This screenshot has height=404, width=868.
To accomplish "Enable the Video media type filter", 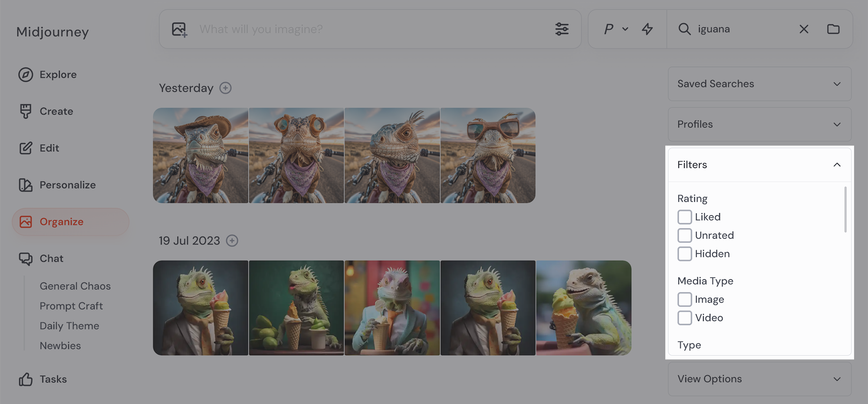I will pyautogui.click(x=684, y=318).
